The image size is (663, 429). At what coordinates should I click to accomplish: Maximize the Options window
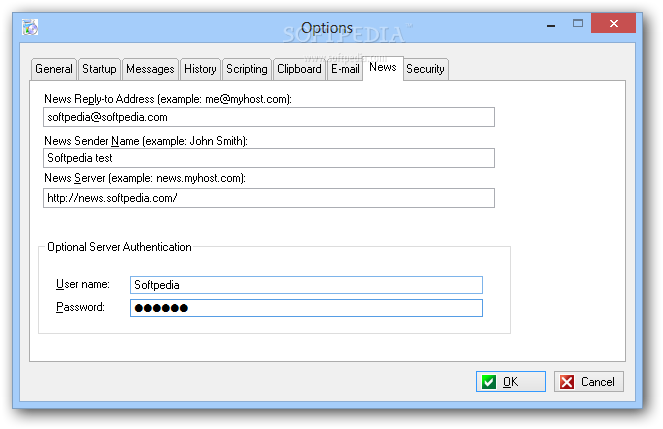[x=578, y=24]
